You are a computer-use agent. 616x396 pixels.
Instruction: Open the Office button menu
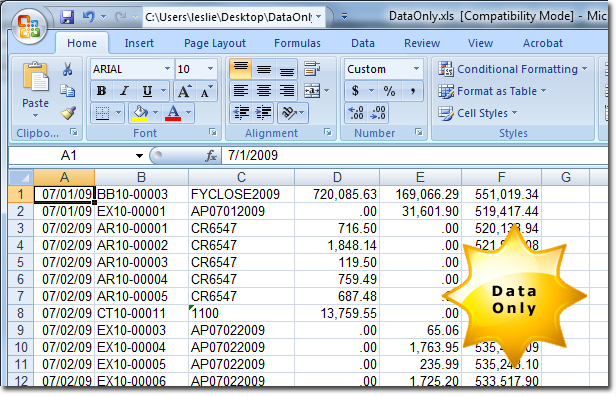[x=29, y=26]
